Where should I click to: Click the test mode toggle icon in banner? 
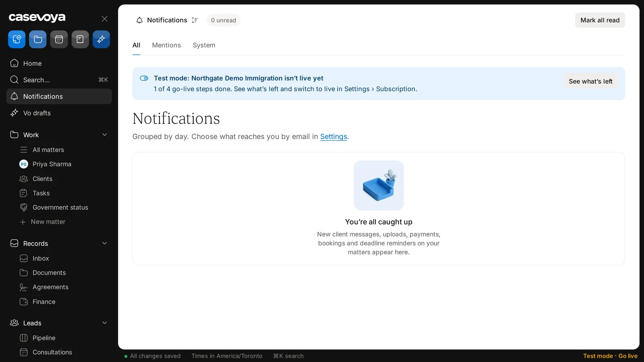144,78
